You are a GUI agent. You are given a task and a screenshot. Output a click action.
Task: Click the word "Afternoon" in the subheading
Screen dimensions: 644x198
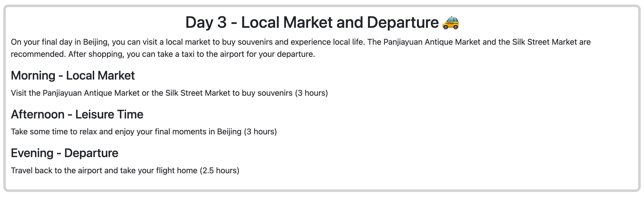[38, 114]
